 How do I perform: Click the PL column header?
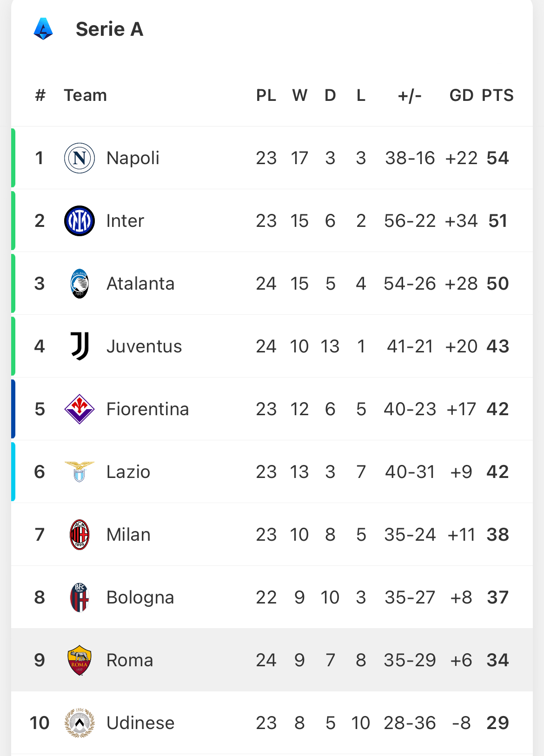coord(266,95)
